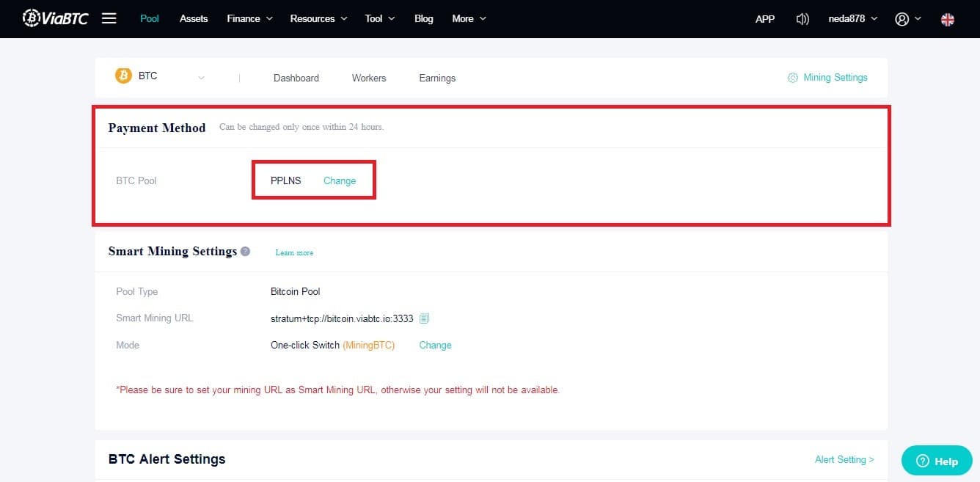The image size is (980, 482).
Task: Open the Smart Mining Learn more link
Action: [x=294, y=252]
